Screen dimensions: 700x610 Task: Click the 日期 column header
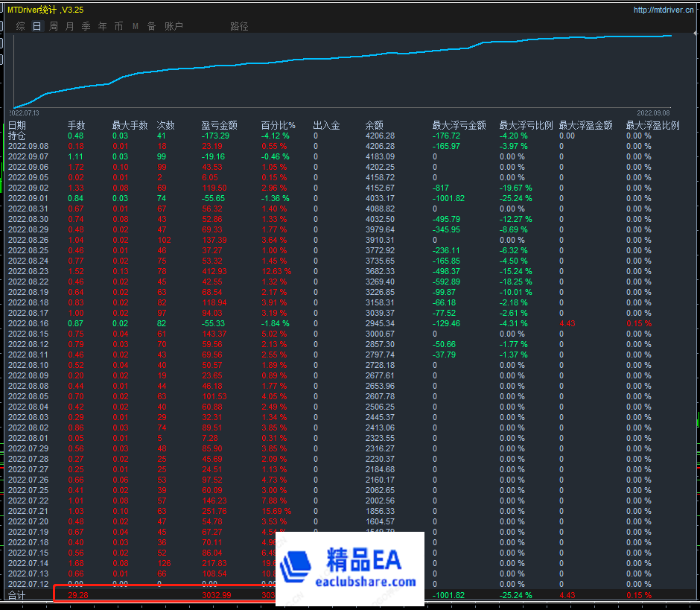tap(17, 125)
